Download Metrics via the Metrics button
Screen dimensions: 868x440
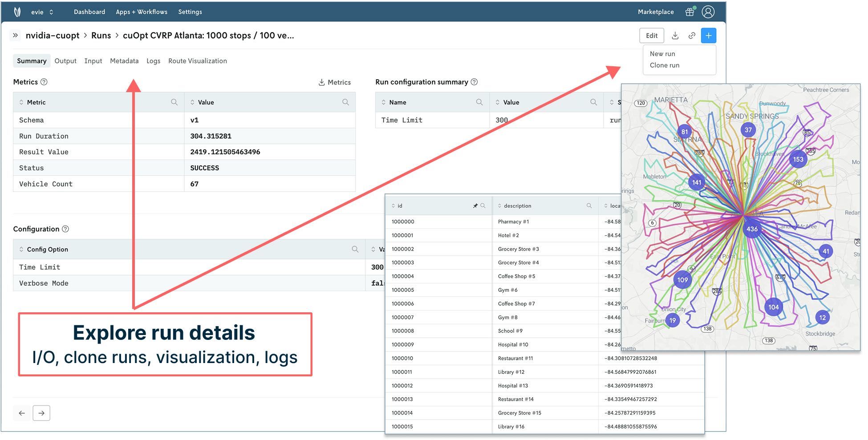pyautogui.click(x=335, y=82)
